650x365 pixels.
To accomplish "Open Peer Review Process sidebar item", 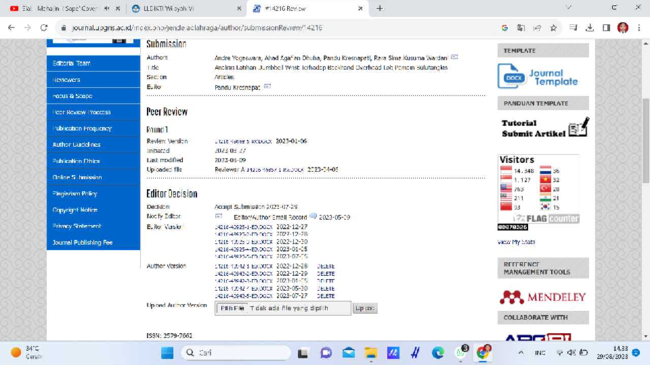I will point(93,112).
